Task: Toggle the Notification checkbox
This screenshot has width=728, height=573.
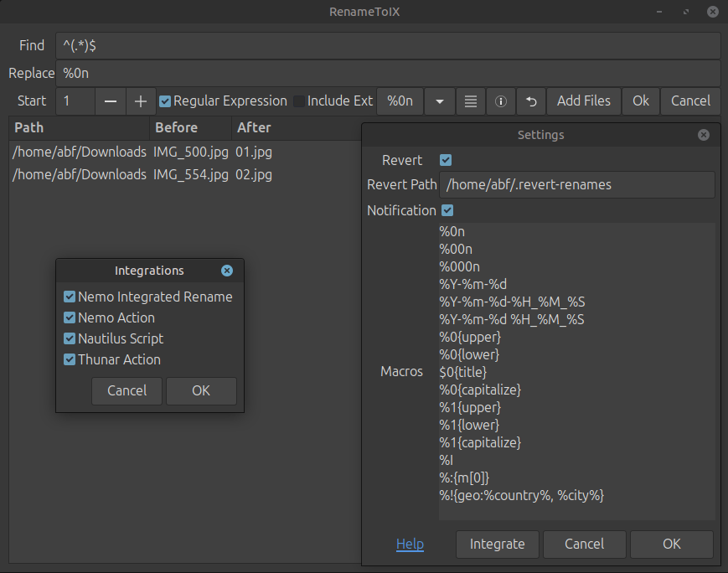Action: tap(447, 210)
